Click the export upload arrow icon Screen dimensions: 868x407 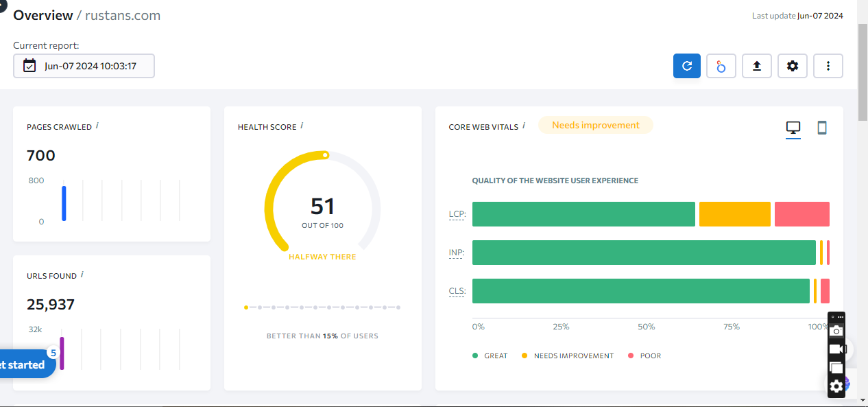pos(757,66)
